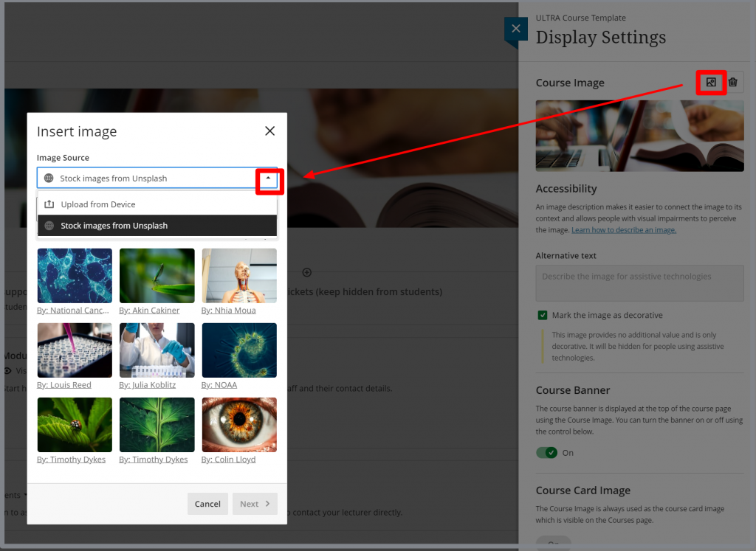This screenshot has width=756, height=551.
Task: Click the plus icon to add content
Action: (307, 272)
